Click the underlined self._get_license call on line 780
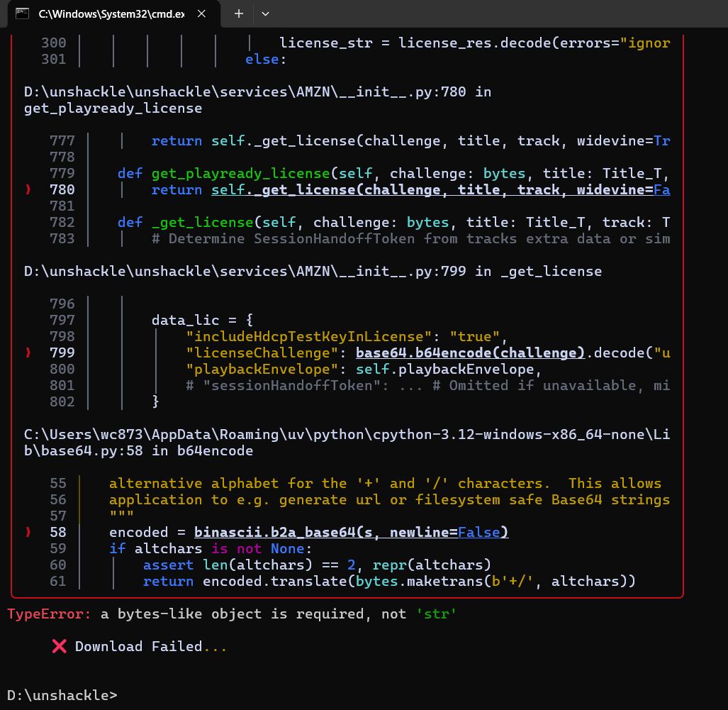Screen dimensions: 728x710 [440, 189]
